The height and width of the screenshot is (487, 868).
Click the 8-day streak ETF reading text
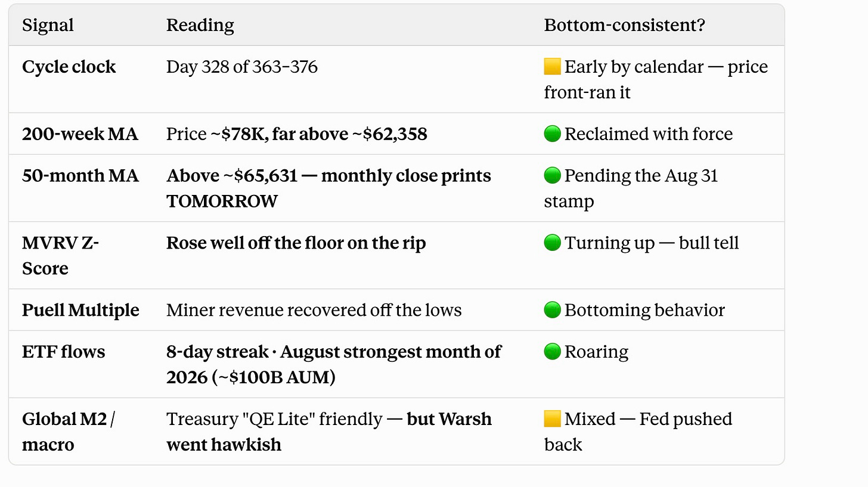[334, 364]
